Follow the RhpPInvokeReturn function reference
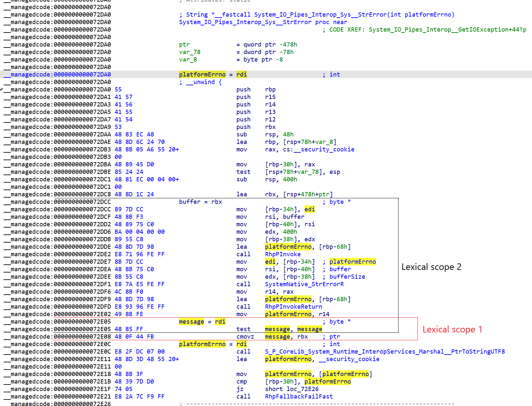Screen dimensions: 532x406 tap(293, 306)
